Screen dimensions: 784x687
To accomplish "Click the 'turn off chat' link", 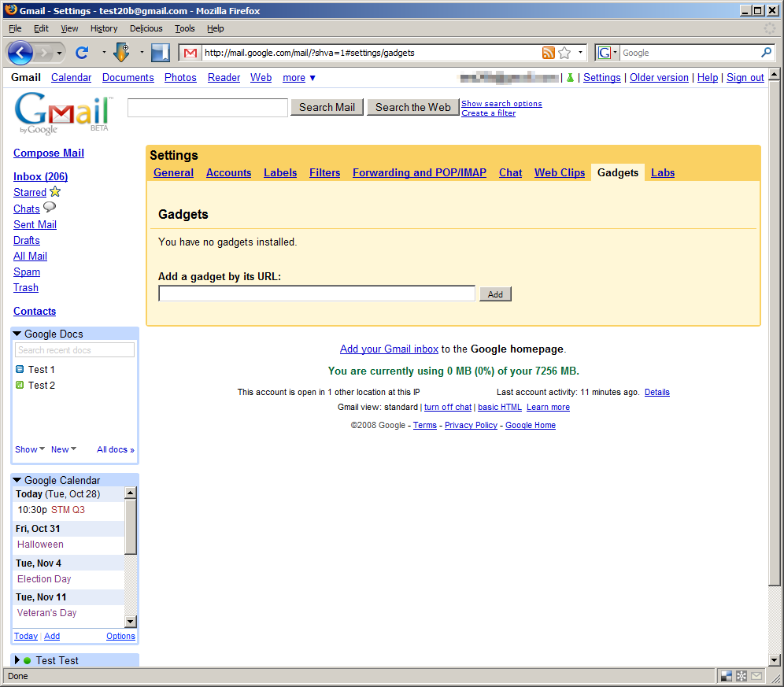I will tap(448, 407).
